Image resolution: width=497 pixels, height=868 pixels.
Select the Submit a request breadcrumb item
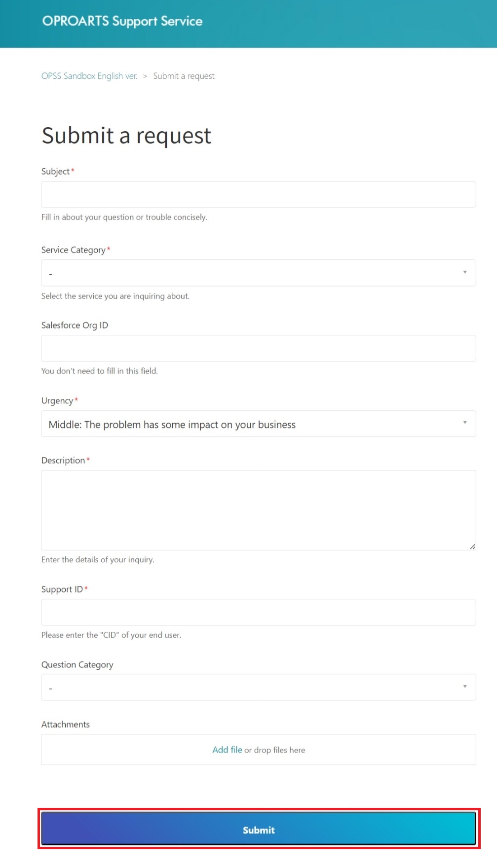pyautogui.click(x=184, y=76)
